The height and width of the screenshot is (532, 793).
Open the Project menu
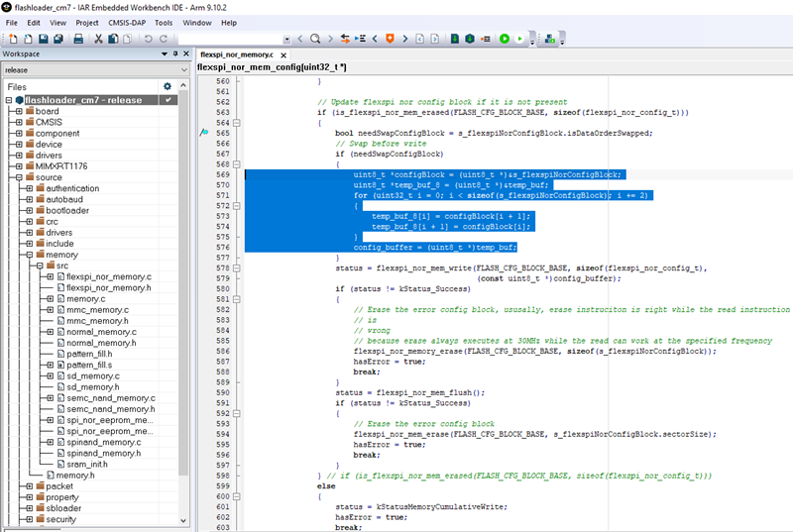click(x=87, y=23)
